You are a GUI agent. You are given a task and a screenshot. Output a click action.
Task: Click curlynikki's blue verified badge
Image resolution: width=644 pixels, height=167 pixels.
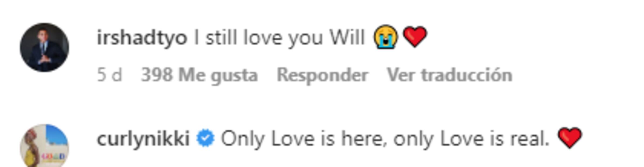pyautogui.click(x=205, y=138)
